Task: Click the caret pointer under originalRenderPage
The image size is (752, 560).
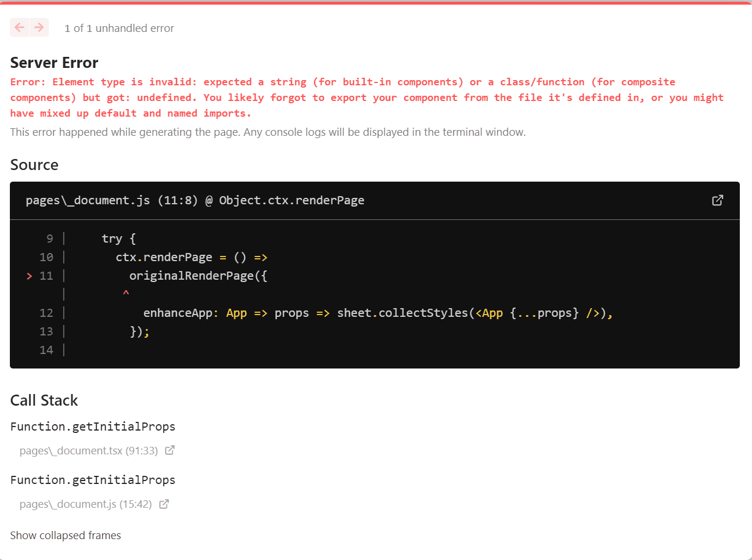Action: click(x=125, y=294)
